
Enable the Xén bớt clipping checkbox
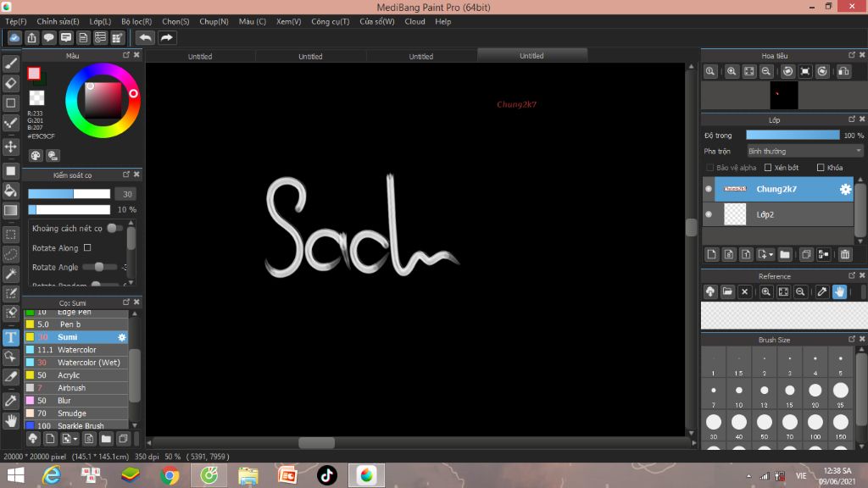pyautogui.click(x=768, y=167)
